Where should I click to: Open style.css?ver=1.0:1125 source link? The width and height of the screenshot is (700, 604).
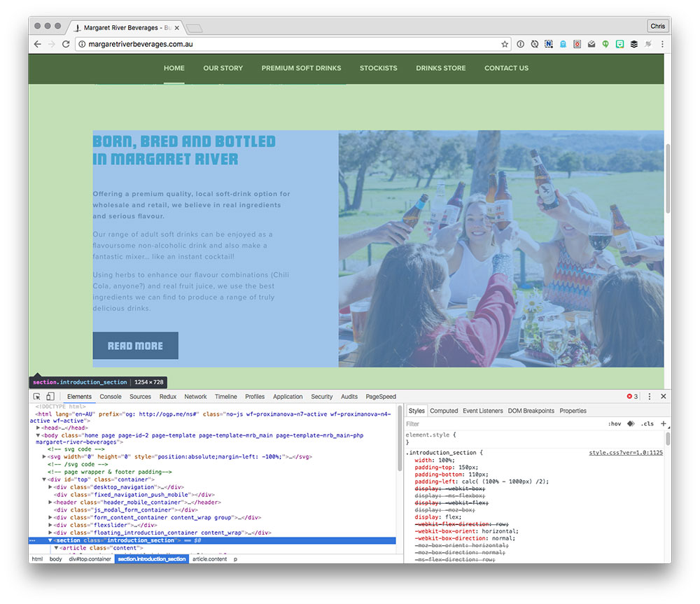tap(626, 453)
